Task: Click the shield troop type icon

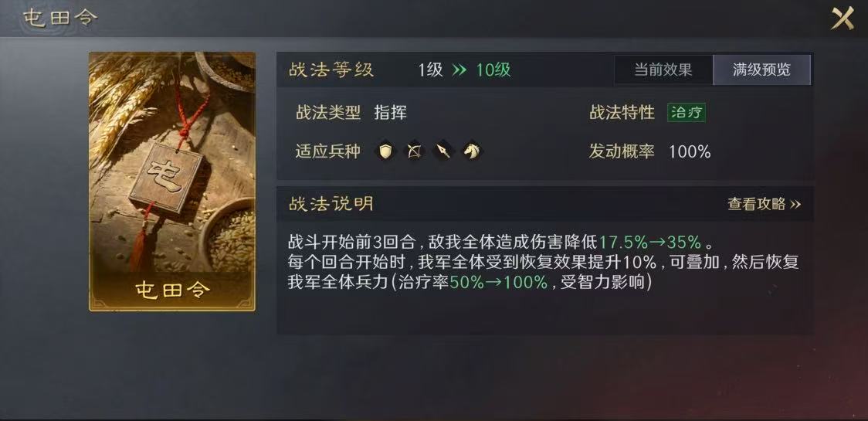Action: tap(386, 151)
